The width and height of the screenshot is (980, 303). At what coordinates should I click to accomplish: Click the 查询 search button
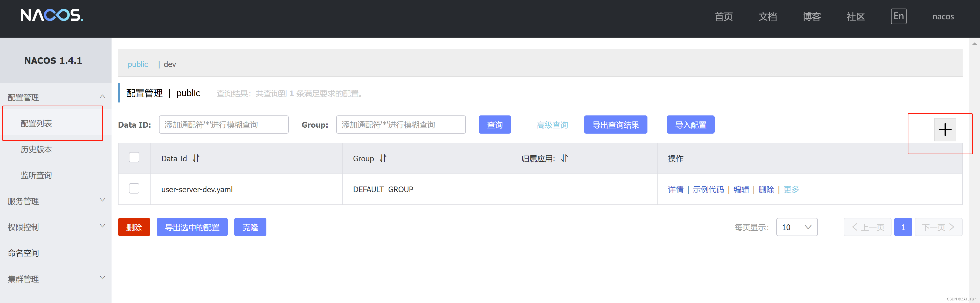tap(495, 125)
